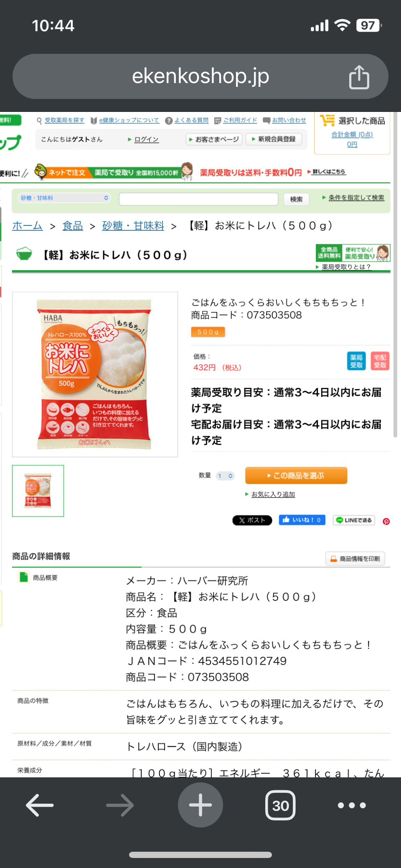Expand the 砂糖・甘味料 category dropdown
Screen dimensions: 401x868
pos(65,198)
